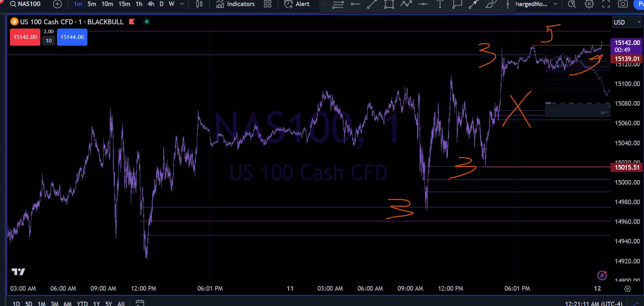Viewport: 644px width, 306px height.
Task: Select the YTD date range
Action: pyautogui.click(x=82, y=304)
